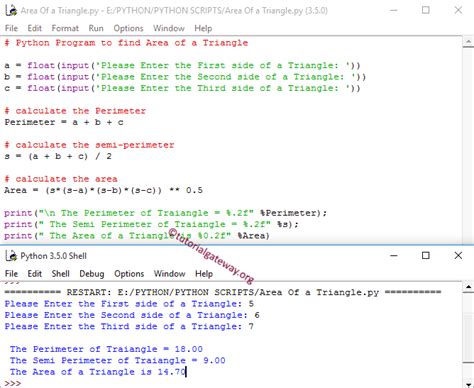Click the IDLE icon in Python Shell title bar
Image resolution: width=474 pixels, height=388 pixels.
[x=11, y=256]
